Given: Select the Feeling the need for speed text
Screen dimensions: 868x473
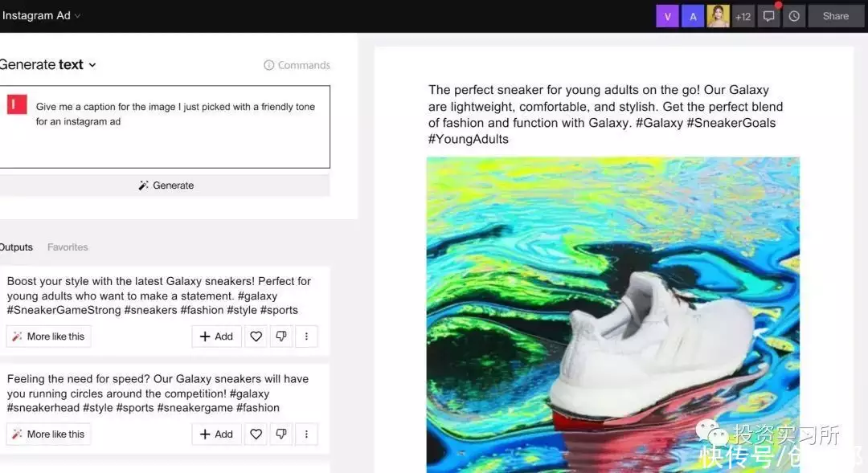Looking at the screenshot, I should click(158, 393).
